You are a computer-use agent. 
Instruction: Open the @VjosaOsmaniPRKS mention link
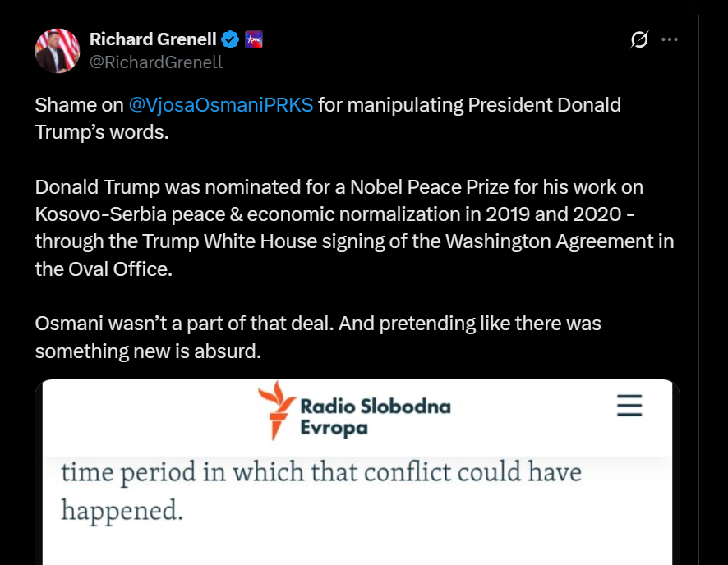[220, 105]
